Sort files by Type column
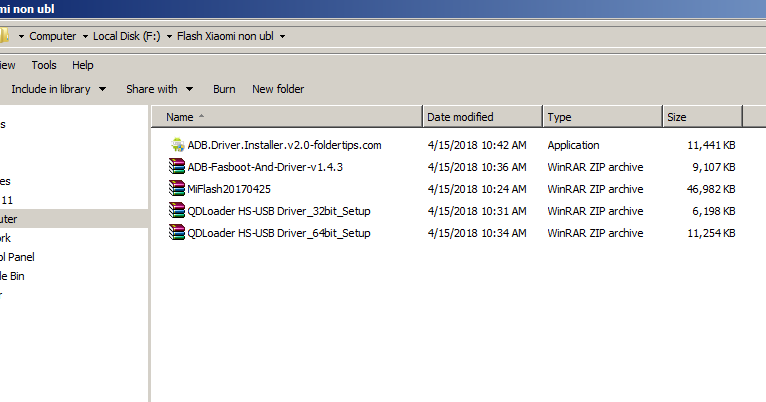 pyautogui.click(x=602, y=117)
